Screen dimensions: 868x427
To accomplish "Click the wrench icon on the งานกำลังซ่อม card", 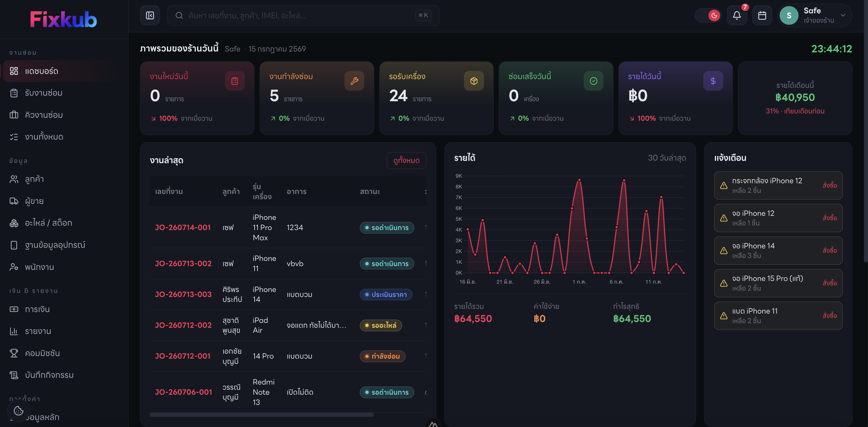I will click(x=354, y=81).
